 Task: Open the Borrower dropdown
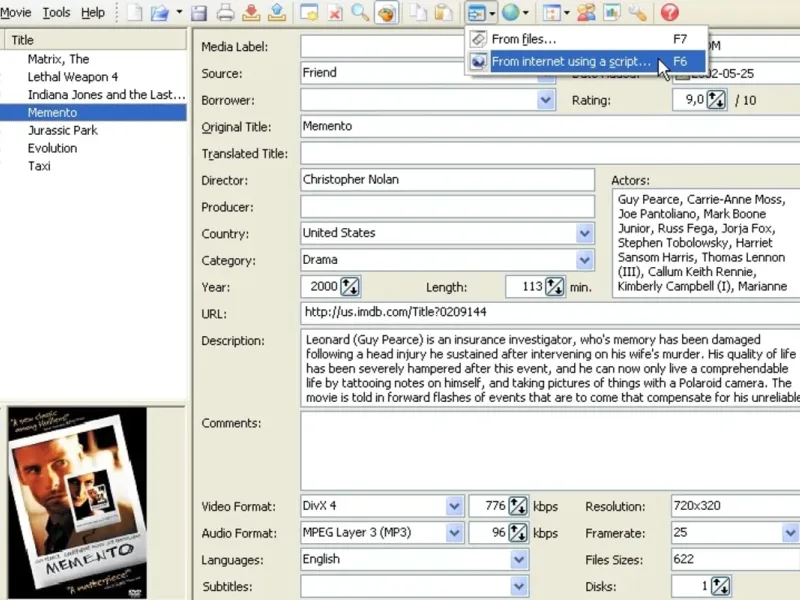[x=546, y=100]
